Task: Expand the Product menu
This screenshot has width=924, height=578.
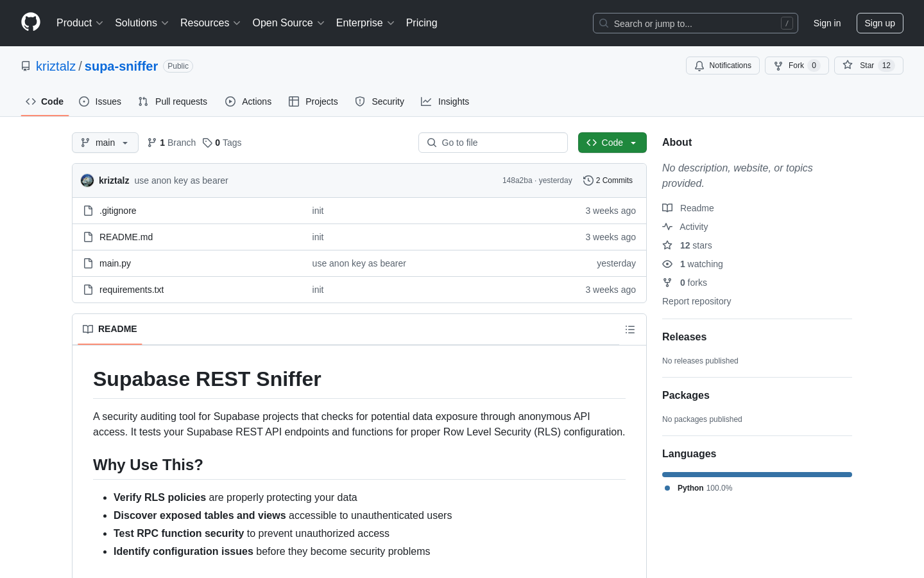Action: [80, 22]
